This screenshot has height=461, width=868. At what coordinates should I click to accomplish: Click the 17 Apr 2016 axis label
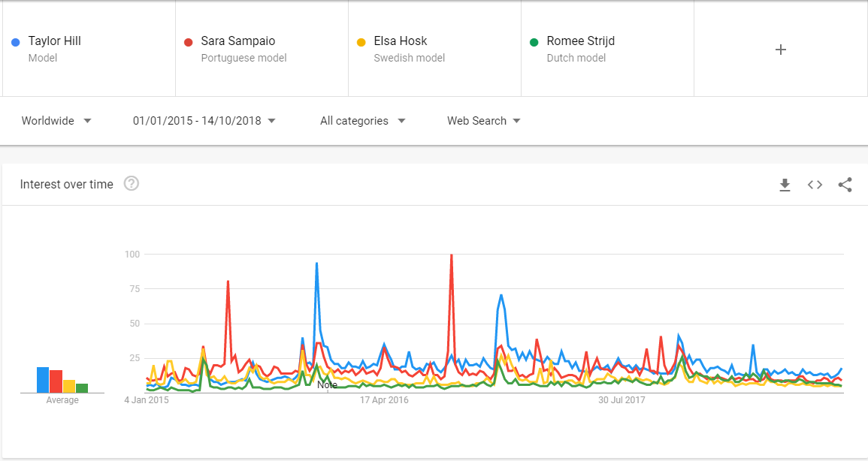point(384,400)
